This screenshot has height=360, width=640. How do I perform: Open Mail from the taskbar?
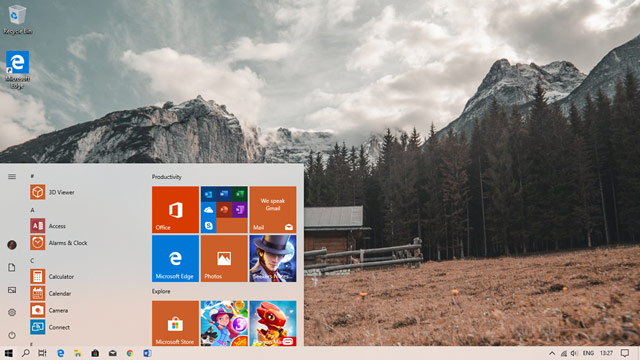click(x=113, y=353)
